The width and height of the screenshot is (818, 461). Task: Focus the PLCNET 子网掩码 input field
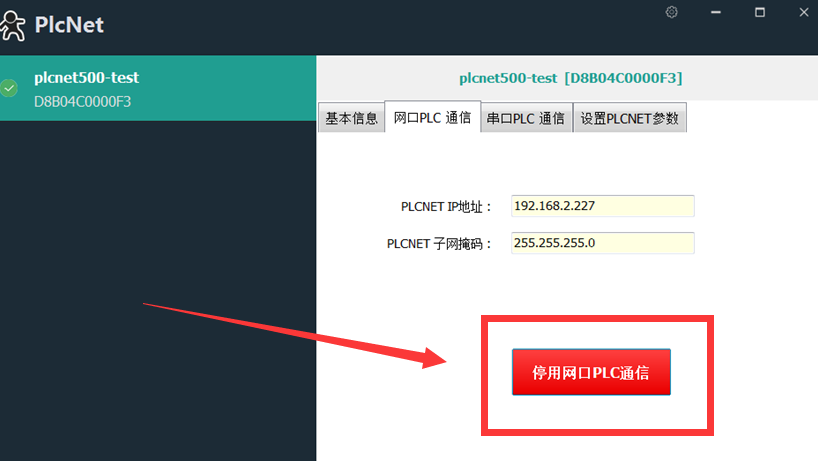click(x=602, y=243)
